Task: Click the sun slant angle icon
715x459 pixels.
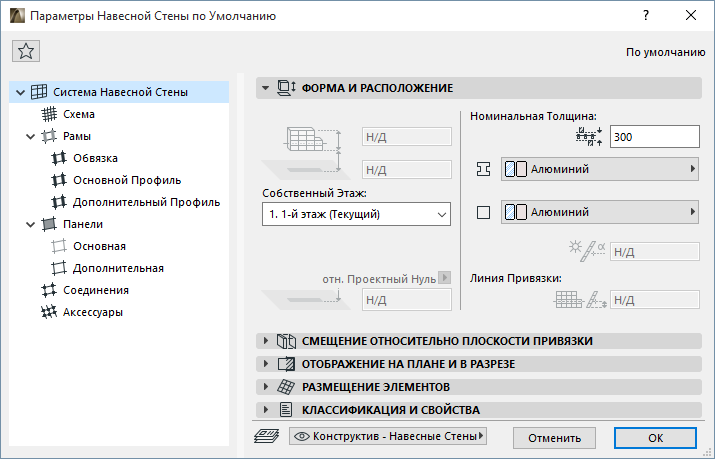Action: tap(587, 251)
